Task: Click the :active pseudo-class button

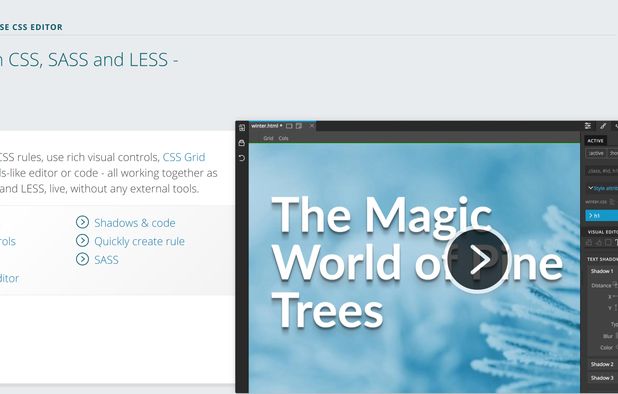Action: click(596, 153)
